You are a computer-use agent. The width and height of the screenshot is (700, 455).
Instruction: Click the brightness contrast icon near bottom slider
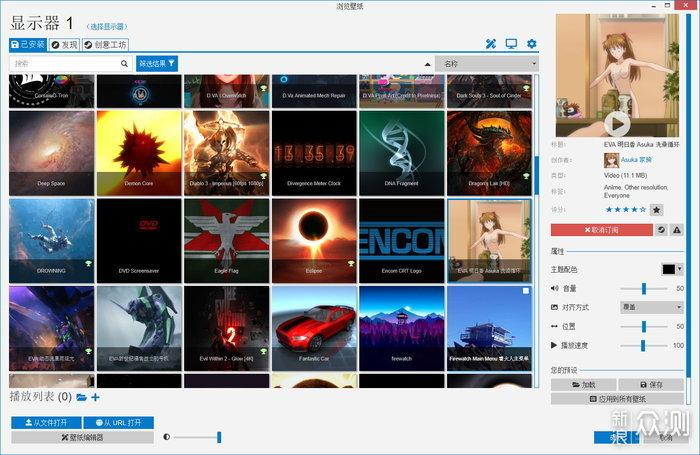point(167,437)
